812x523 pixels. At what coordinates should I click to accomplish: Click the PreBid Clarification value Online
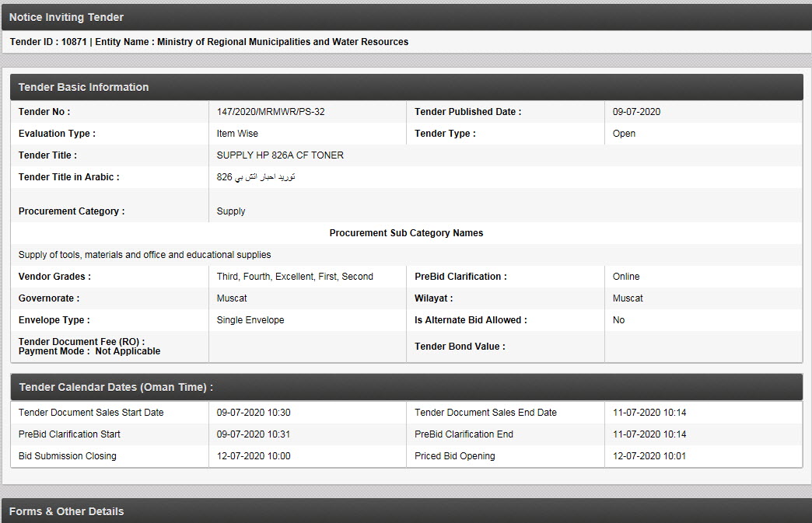(x=626, y=277)
